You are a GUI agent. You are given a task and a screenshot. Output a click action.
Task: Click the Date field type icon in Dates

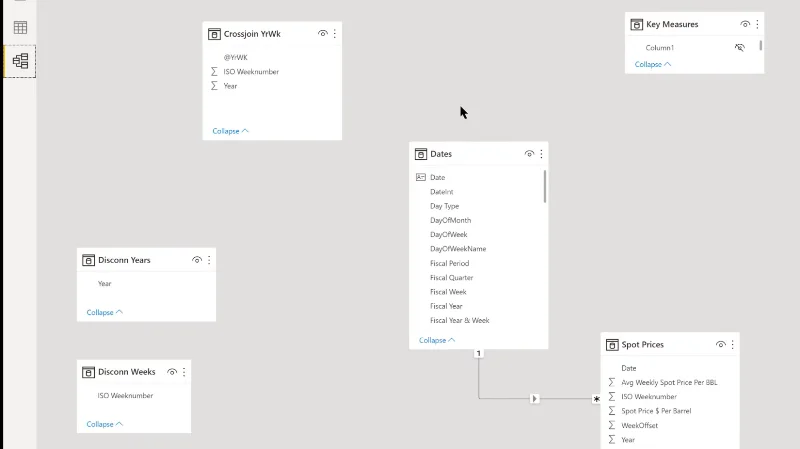coord(421,177)
